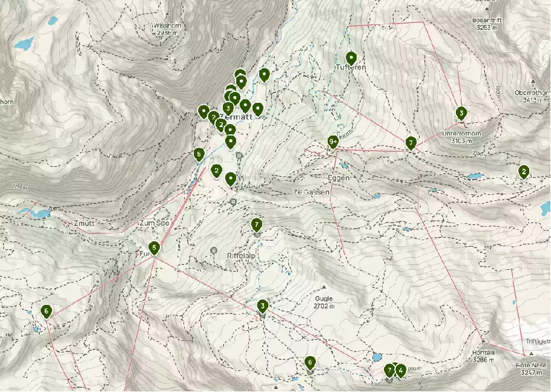Select the 3 cluster above the Zermatt label
This screenshot has width=551, height=392.
228,108
